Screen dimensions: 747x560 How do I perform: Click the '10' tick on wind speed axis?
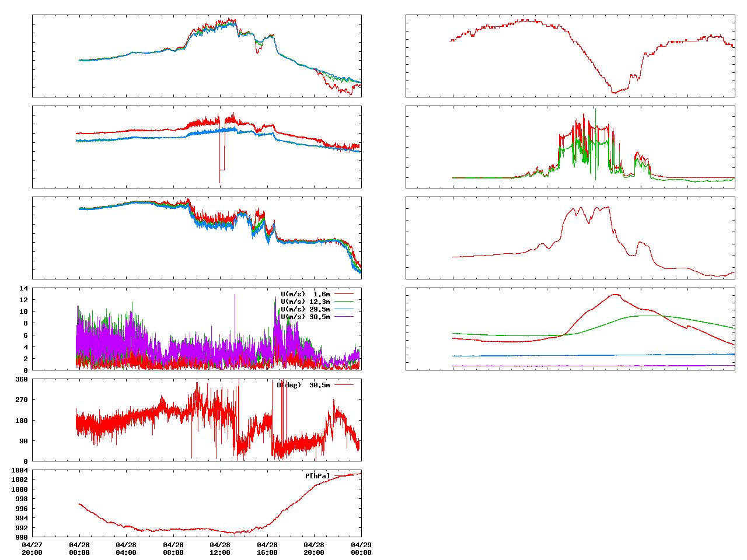click(24, 311)
